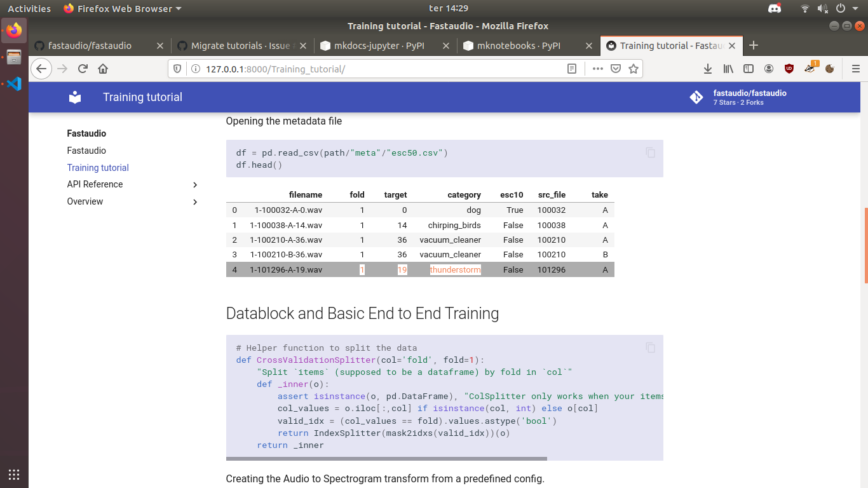Toggle the bookmark star for this page
Screen dimensions: 868x488
(x=633, y=69)
